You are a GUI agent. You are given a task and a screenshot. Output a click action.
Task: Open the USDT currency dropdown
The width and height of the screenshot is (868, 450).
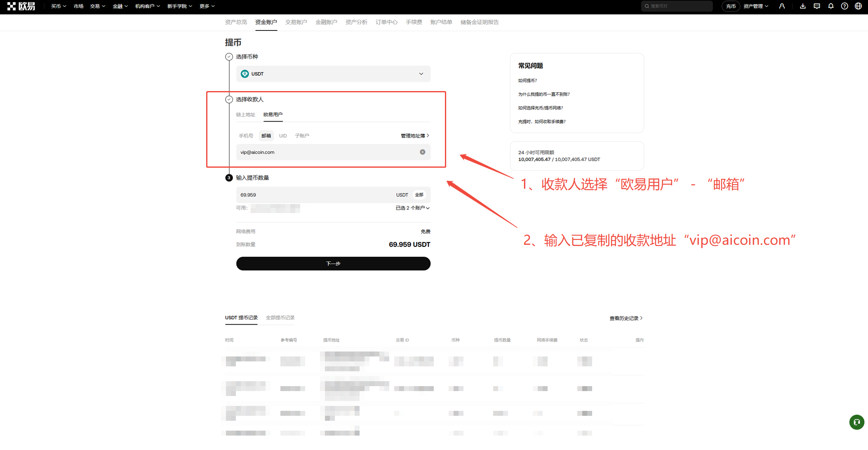click(421, 74)
